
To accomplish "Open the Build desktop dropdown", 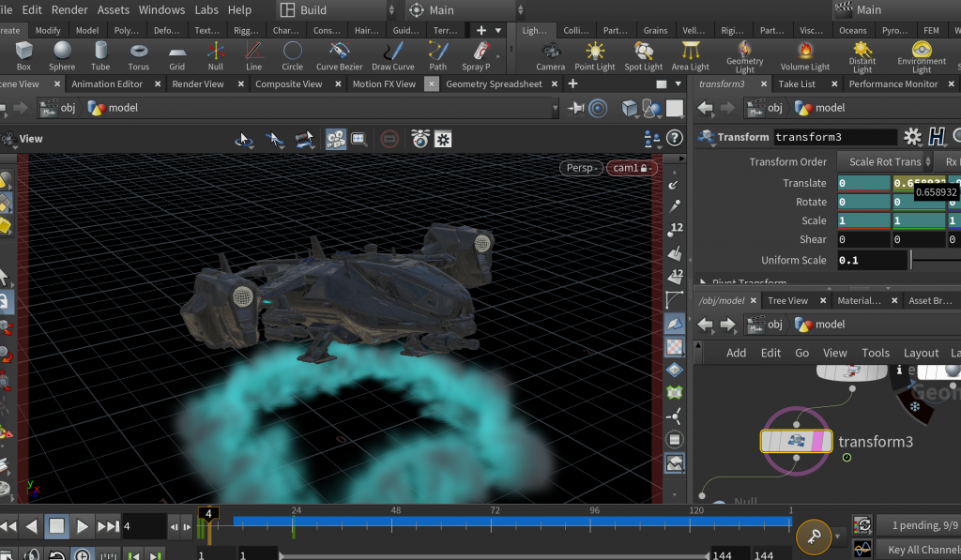I will [337, 9].
